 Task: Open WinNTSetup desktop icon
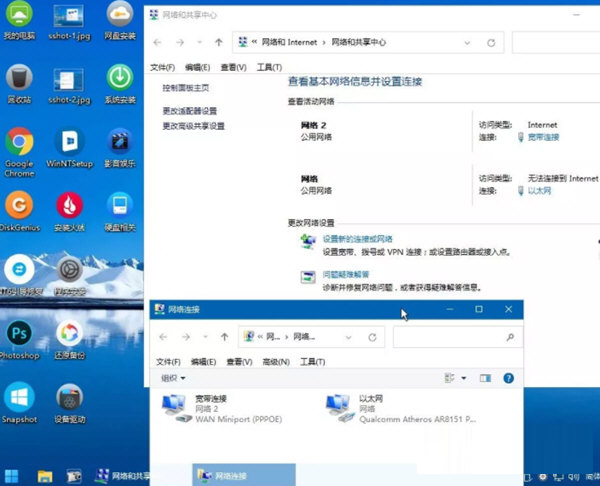point(69,146)
